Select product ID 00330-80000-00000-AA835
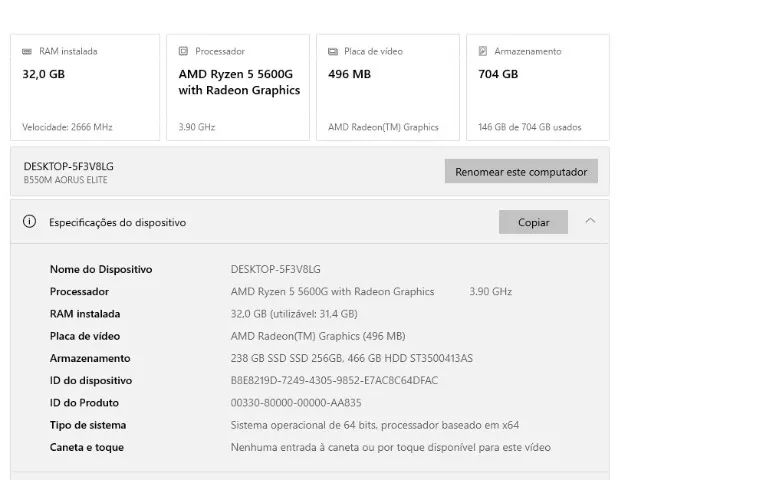The height and width of the screenshot is (480, 759). coord(296,403)
